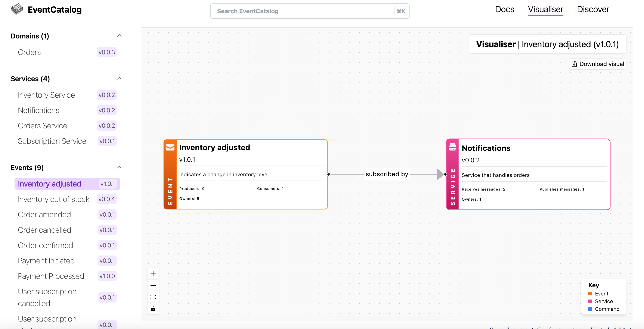Collapse the Domains section
The height and width of the screenshot is (329, 644).
[x=119, y=36]
